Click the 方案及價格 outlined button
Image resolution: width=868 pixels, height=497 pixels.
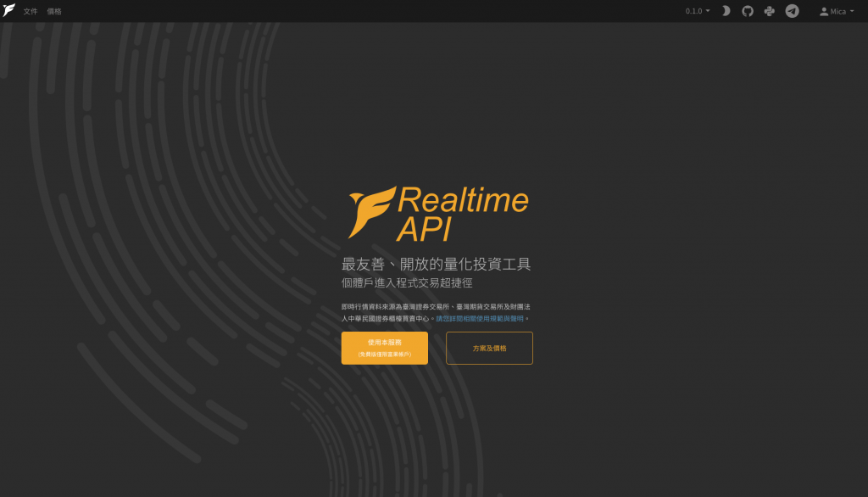coord(489,348)
